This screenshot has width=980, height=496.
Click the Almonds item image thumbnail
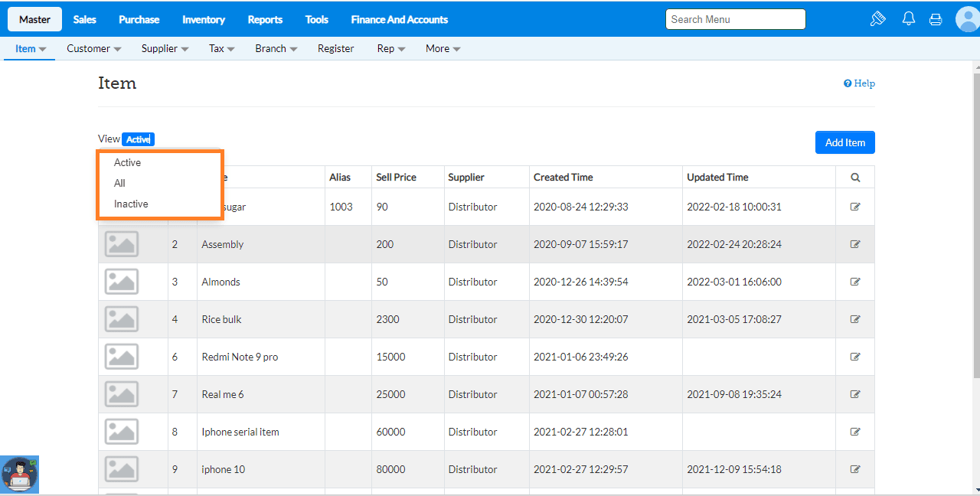(x=122, y=282)
